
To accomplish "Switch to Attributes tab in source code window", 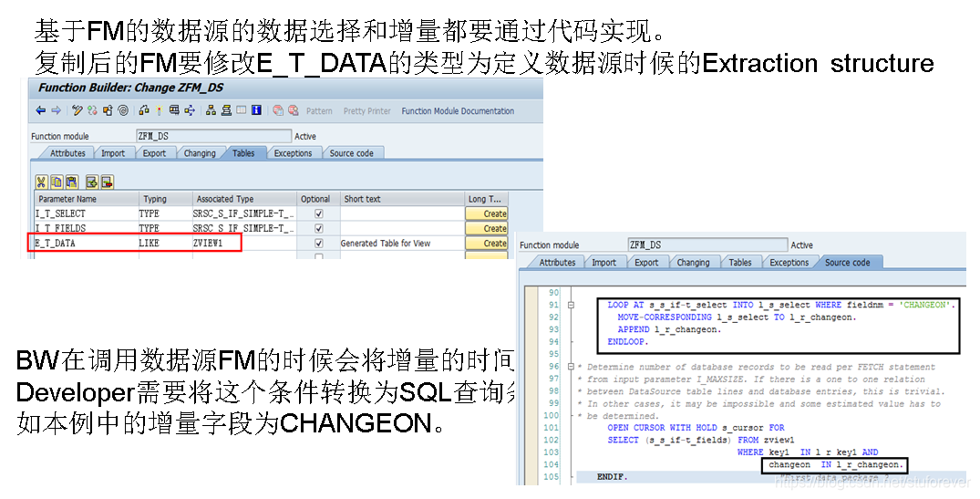I will (557, 263).
